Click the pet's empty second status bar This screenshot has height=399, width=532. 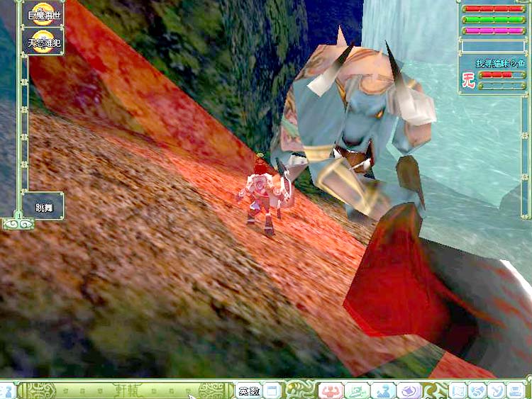tap(502, 86)
